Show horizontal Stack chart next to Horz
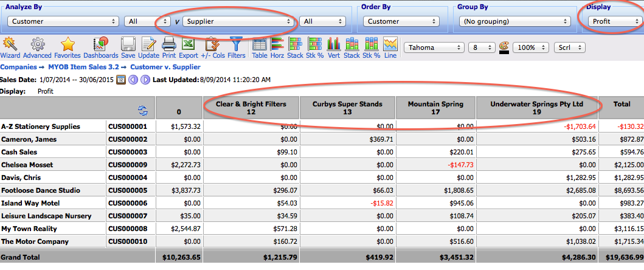Image resolution: width=644 pixels, height=270 pixels. (295, 47)
